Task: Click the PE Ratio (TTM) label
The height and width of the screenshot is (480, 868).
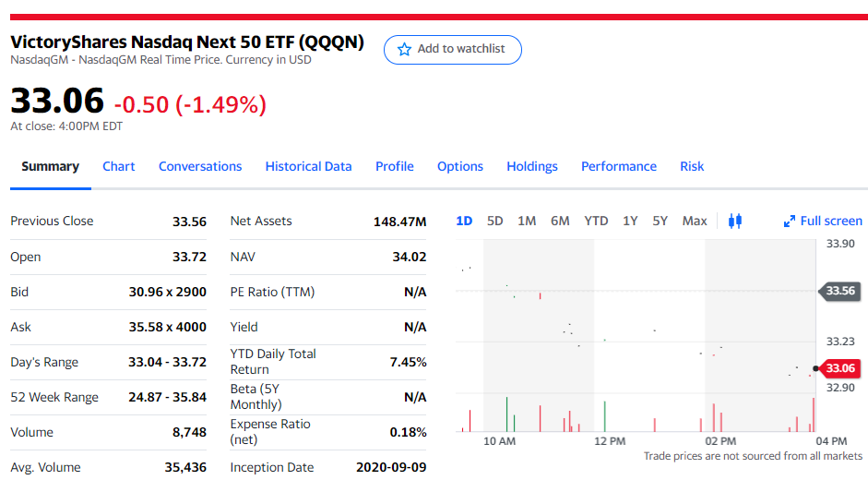Action: (x=272, y=292)
